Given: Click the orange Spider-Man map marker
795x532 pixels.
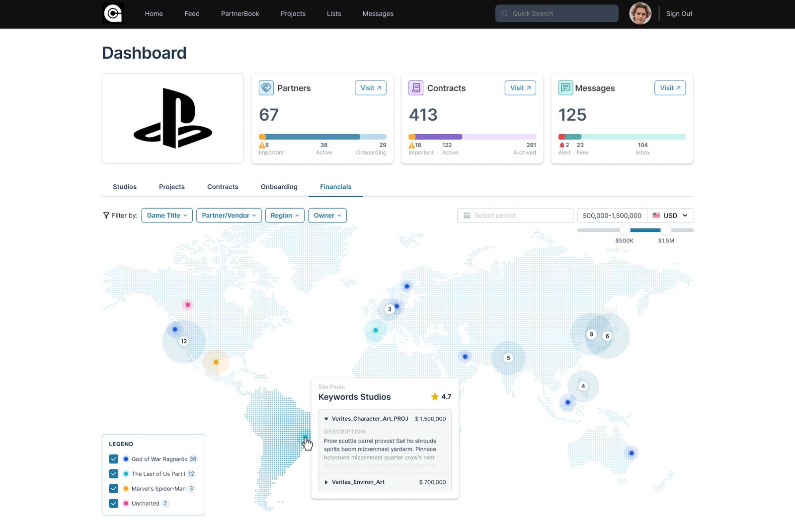Looking at the screenshot, I should 216,362.
